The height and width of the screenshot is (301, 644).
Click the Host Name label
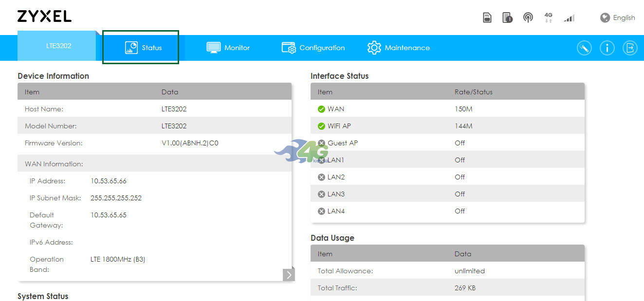click(x=44, y=109)
